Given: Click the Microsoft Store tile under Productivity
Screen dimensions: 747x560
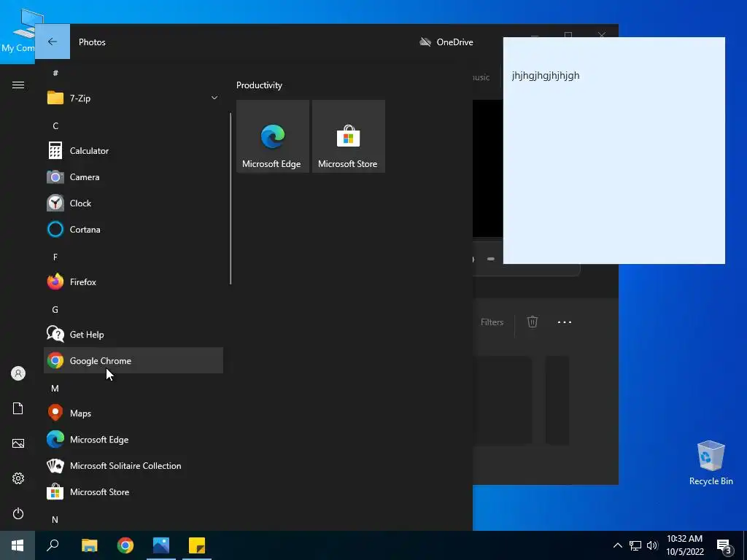Looking at the screenshot, I should pyautogui.click(x=348, y=136).
